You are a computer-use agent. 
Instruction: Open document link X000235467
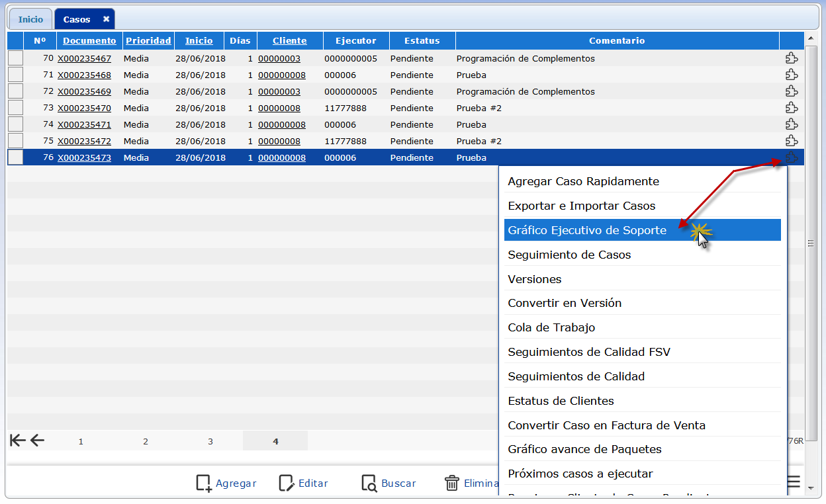pyautogui.click(x=84, y=58)
